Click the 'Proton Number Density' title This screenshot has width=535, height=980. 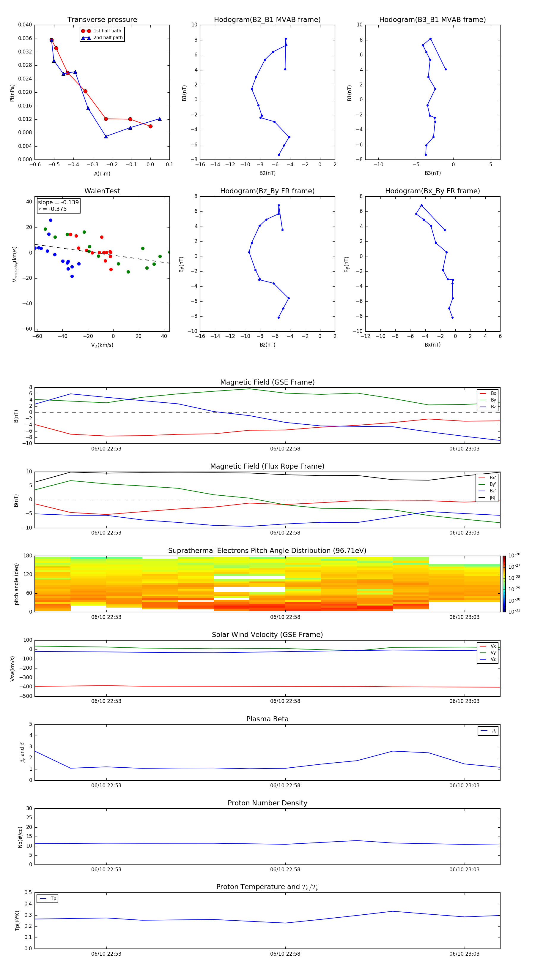point(267,803)
